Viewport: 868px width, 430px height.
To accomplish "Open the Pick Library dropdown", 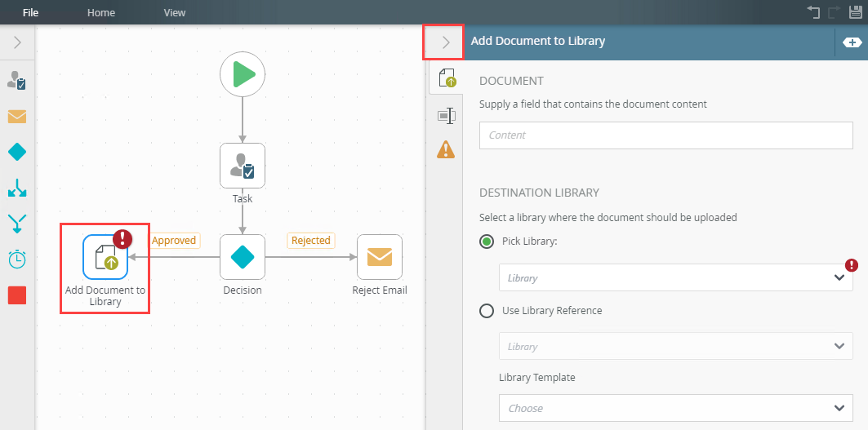I will point(675,278).
